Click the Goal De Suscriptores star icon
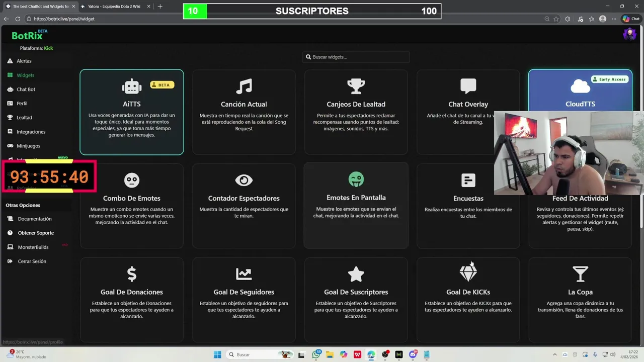This screenshot has height=362, width=644. (x=356, y=274)
